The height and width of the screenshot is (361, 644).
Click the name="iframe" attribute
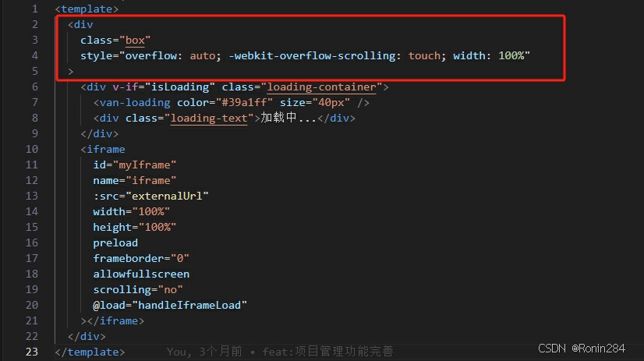click(x=134, y=181)
